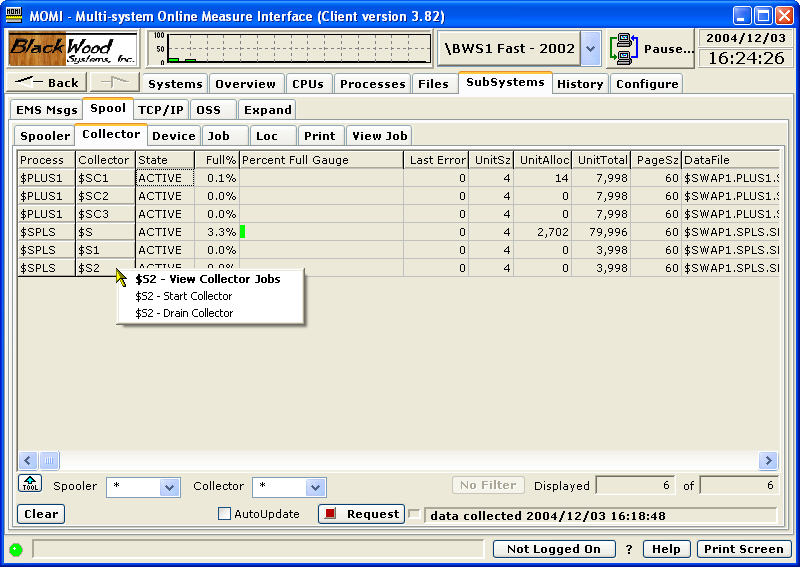Choose '$S2 - Start Collector' menu entry
Image resolution: width=800 pixels, height=567 pixels.
183,296
